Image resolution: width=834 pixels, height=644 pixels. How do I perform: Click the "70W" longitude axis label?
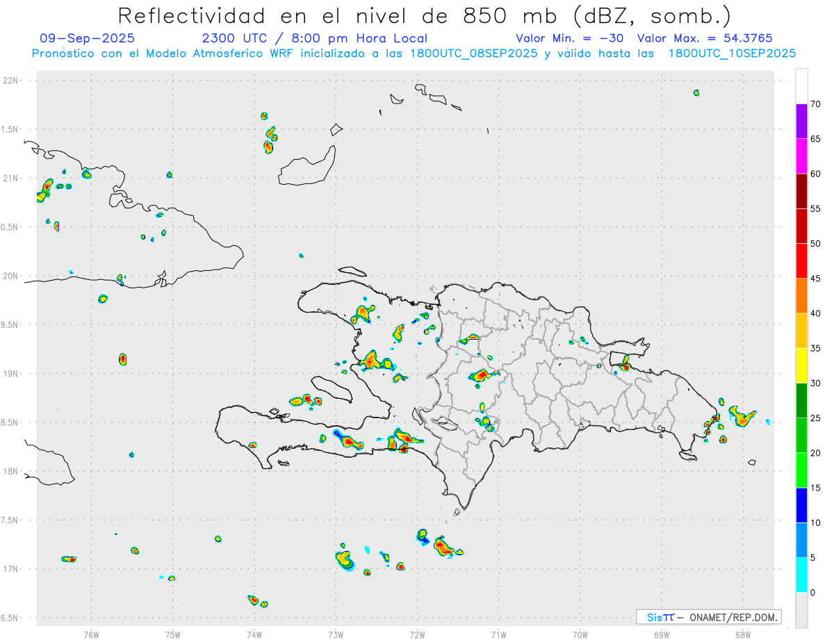pyautogui.click(x=580, y=634)
